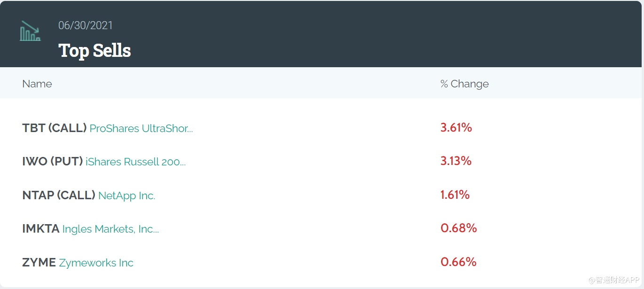This screenshot has height=289, width=644.
Task: Click the Name column header
Action: tap(37, 84)
